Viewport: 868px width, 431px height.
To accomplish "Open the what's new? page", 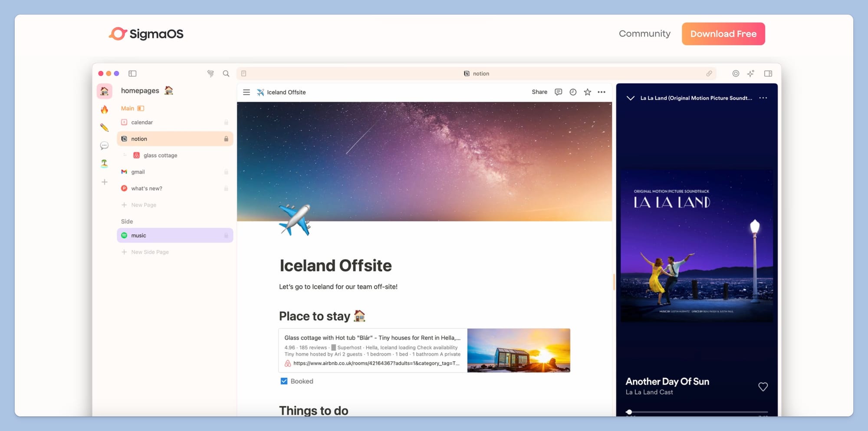I will point(175,188).
